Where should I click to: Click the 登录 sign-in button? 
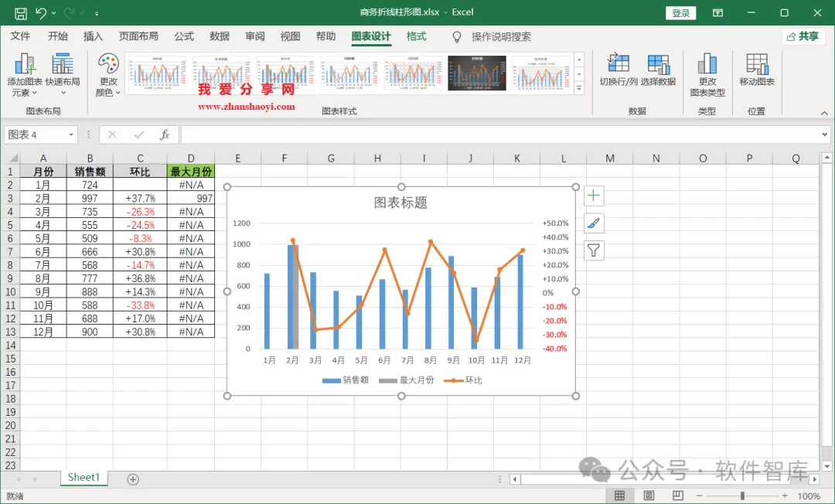[x=680, y=13]
